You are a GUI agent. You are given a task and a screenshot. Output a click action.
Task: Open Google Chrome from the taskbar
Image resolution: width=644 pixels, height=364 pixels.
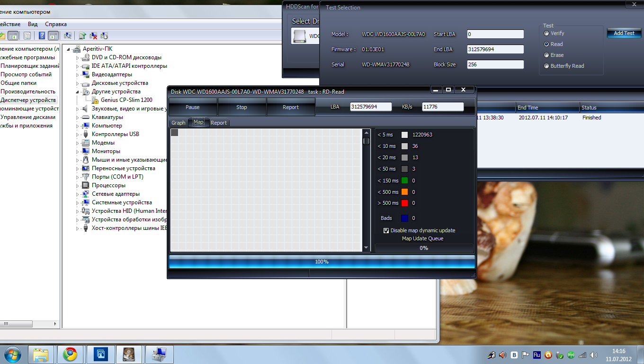click(x=71, y=354)
